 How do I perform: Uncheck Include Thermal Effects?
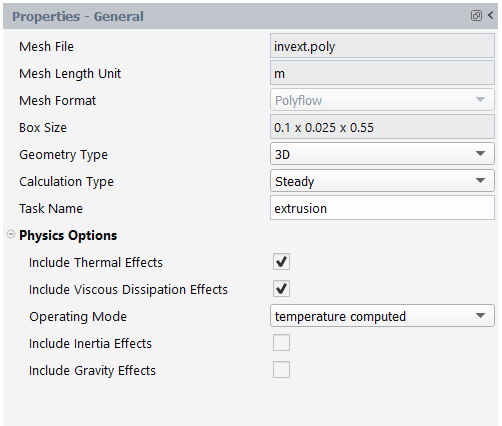(x=281, y=262)
